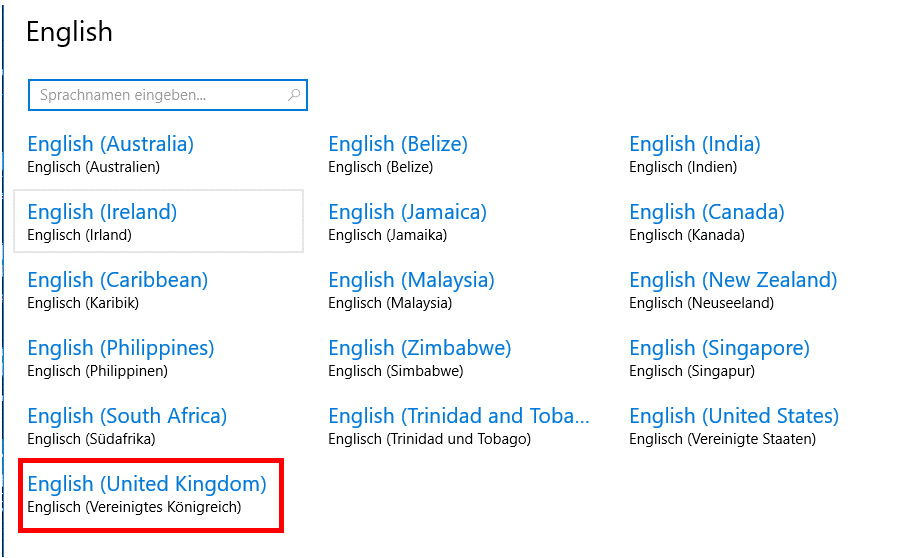Select English (Trinidad and Tobago)
The image size is (906, 558).
[x=459, y=416]
